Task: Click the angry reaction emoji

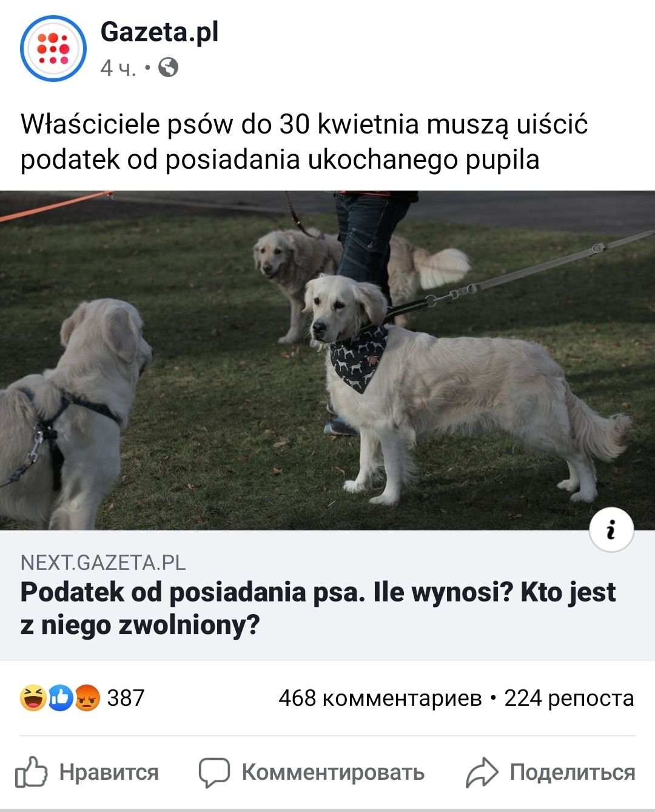Action: 87,698
